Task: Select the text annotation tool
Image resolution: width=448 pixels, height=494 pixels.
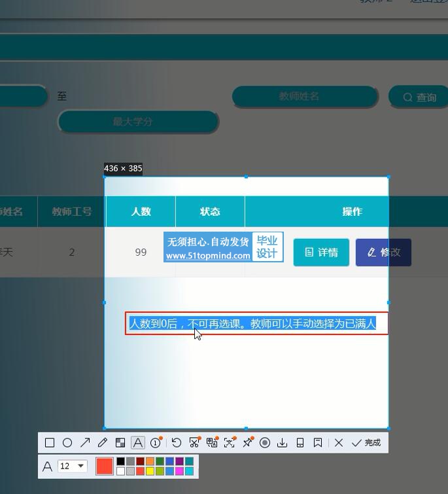Action: pos(138,443)
